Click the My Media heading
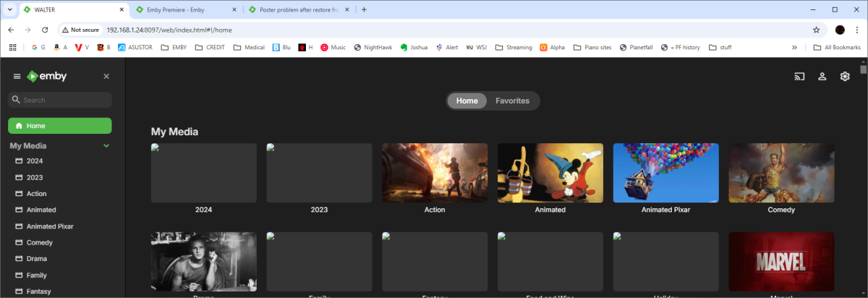Screen dimensions: 868x298 coord(174,132)
